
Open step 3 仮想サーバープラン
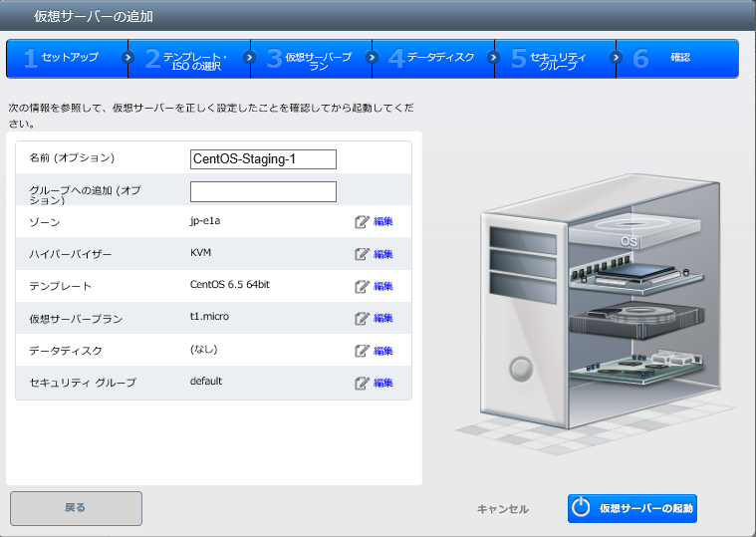(311, 59)
